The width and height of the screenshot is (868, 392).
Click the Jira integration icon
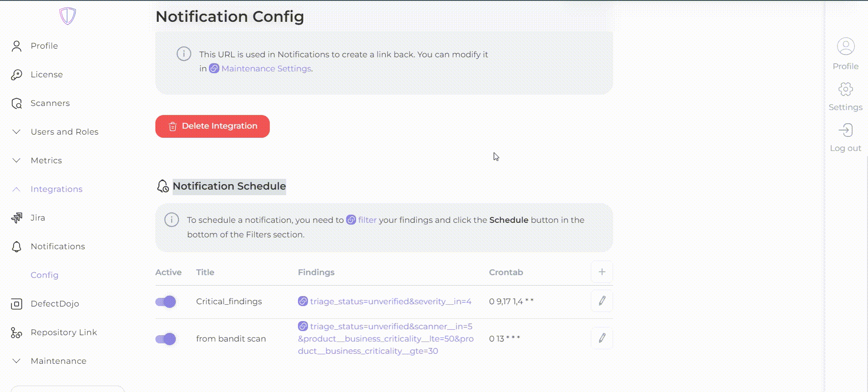point(17,218)
